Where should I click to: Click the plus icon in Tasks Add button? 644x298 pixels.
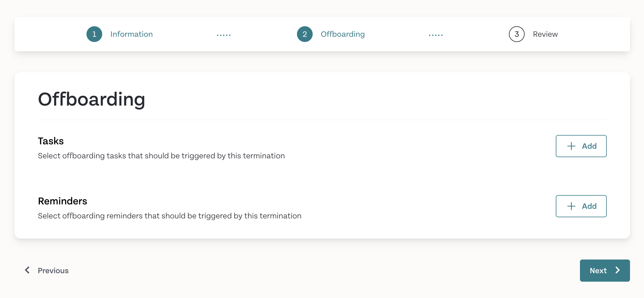(571, 146)
